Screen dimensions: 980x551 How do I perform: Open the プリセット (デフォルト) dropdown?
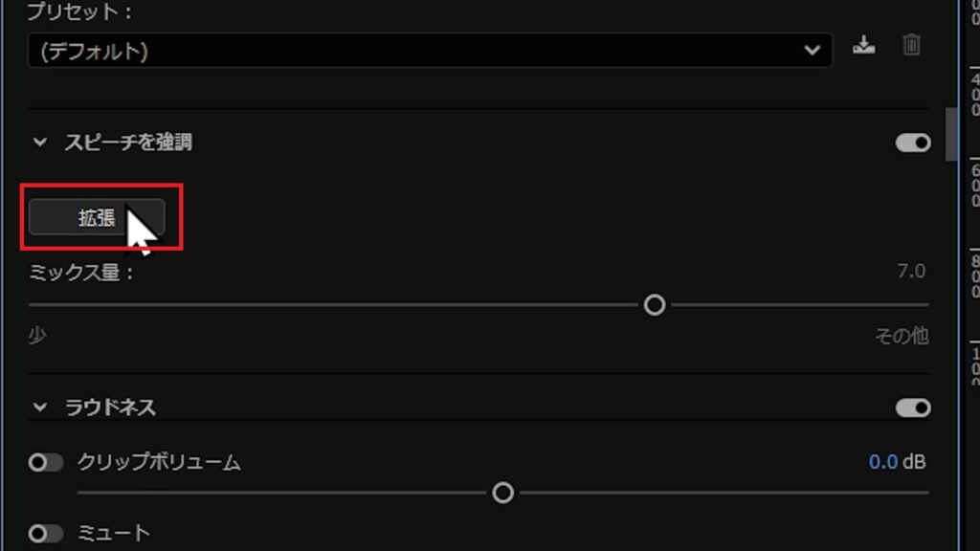pyautogui.click(x=430, y=51)
